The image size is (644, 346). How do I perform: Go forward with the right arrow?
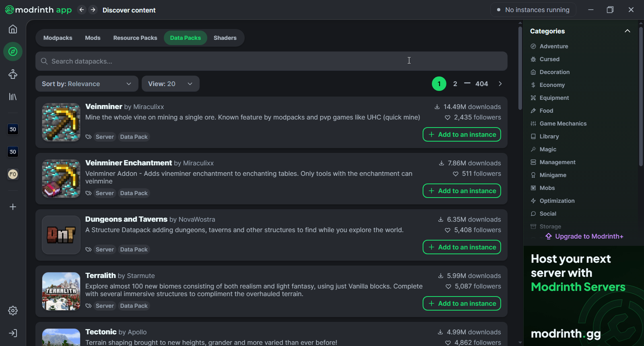pos(93,10)
